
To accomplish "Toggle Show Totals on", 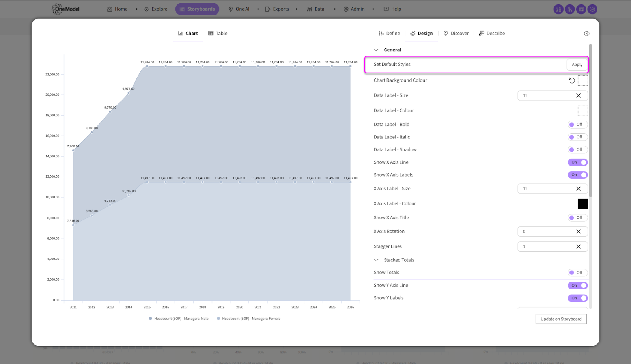I will pos(577,273).
